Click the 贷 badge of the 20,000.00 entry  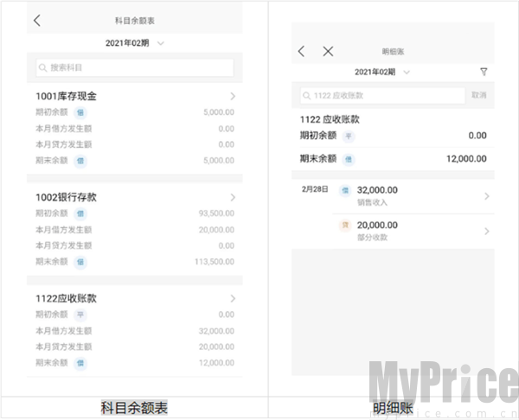pos(345,226)
